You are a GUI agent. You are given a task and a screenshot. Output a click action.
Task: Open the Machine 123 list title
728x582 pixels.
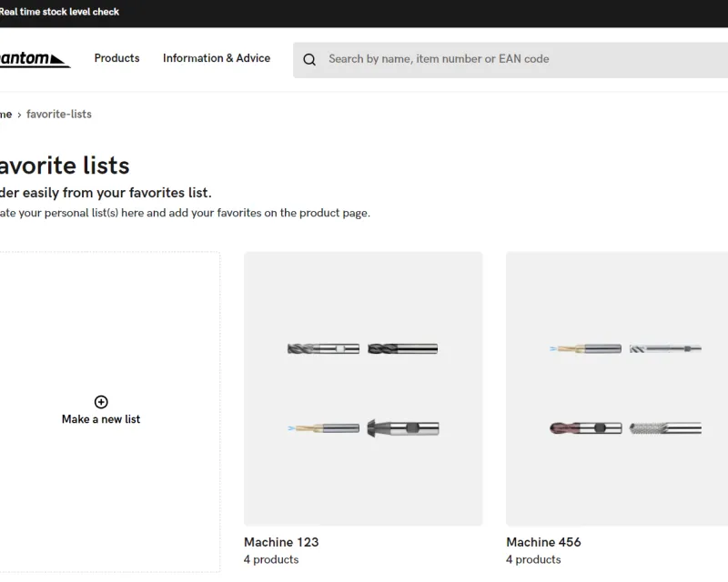(281, 542)
